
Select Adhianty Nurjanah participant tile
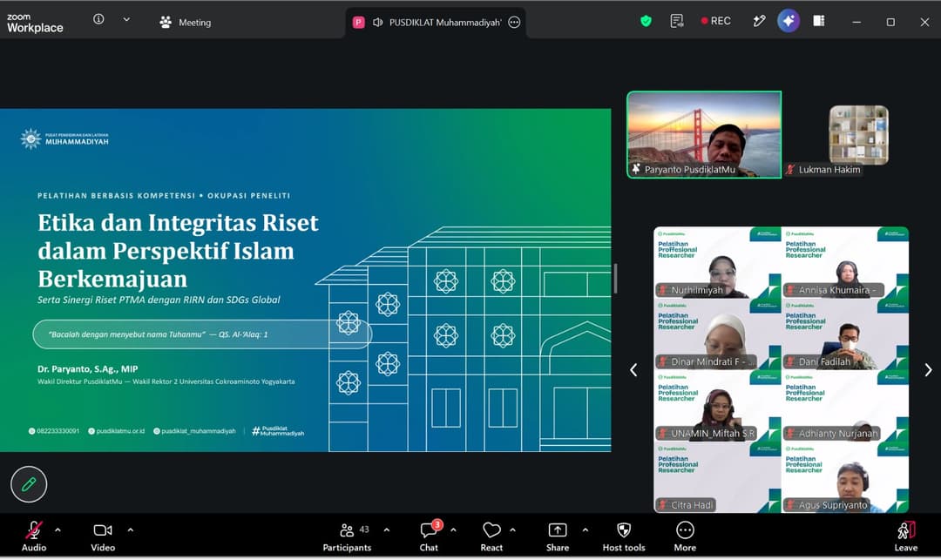pos(845,406)
